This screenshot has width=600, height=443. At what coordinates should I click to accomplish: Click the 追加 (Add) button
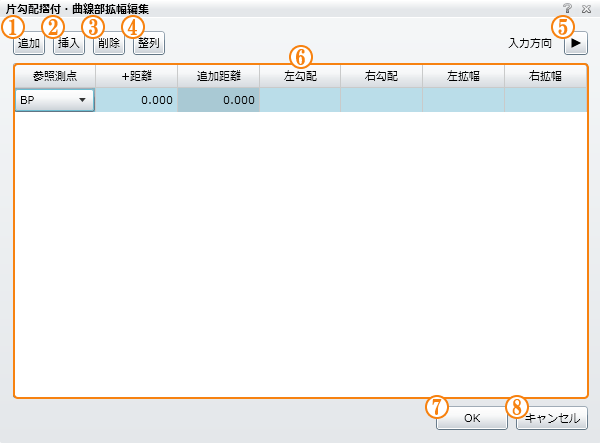tap(29, 43)
